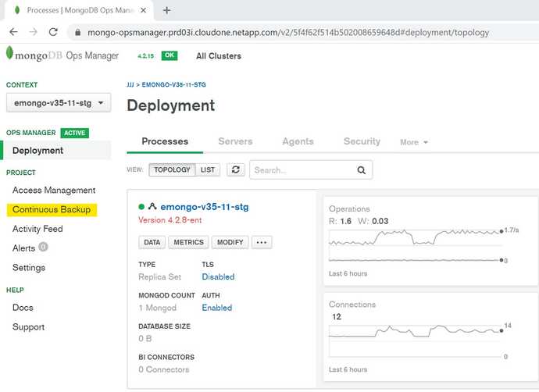Click the refresh topology view icon
The height and width of the screenshot is (392, 539).
tap(236, 169)
